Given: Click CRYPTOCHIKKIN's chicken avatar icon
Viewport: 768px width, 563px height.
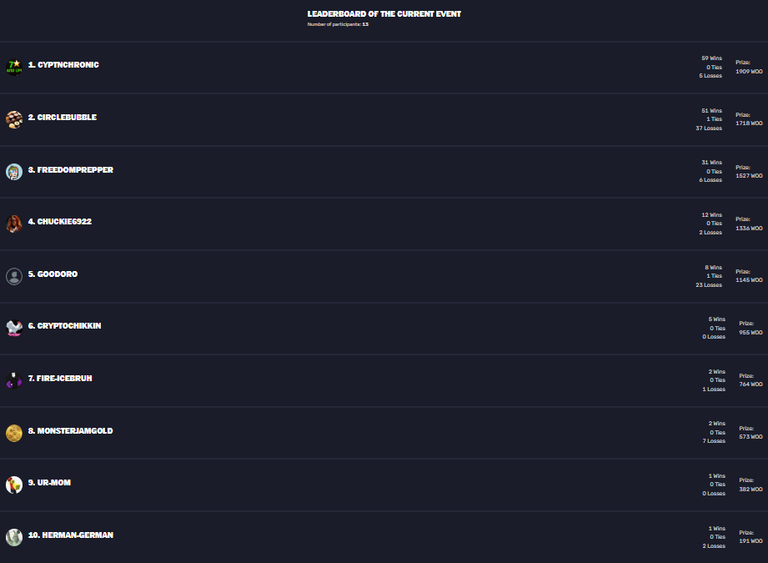Looking at the screenshot, I should point(14,328).
